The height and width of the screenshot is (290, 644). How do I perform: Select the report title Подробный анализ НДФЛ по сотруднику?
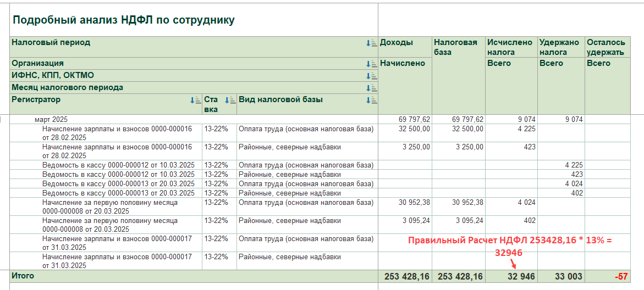[x=124, y=20]
